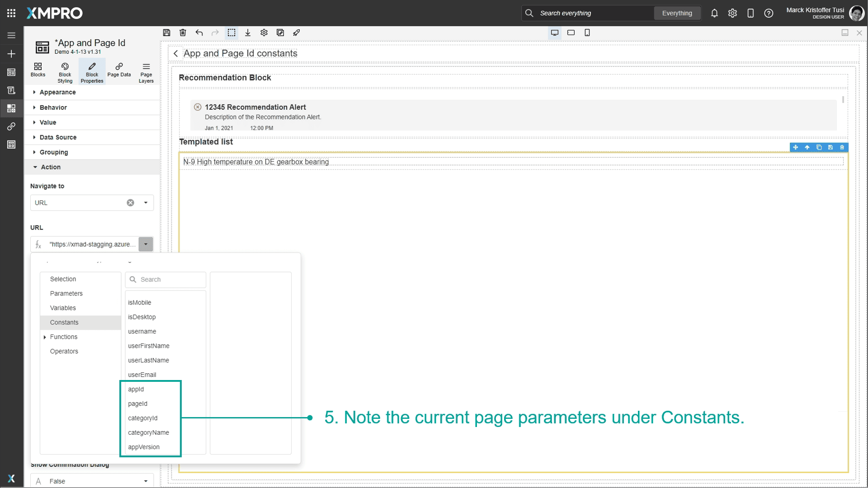The height and width of the screenshot is (488, 868).
Task: Expand the Functions category
Action: click(x=45, y=337)
